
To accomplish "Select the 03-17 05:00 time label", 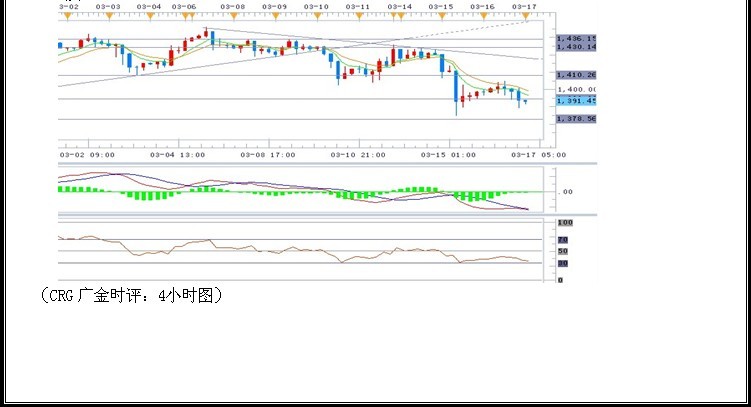I will click(539, 155).
